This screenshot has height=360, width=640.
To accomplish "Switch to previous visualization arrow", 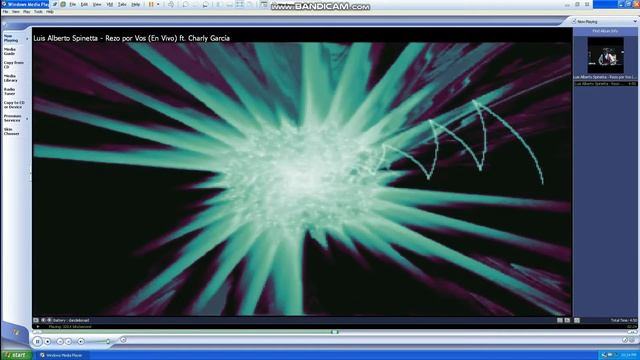I will [x=43, y=320].
